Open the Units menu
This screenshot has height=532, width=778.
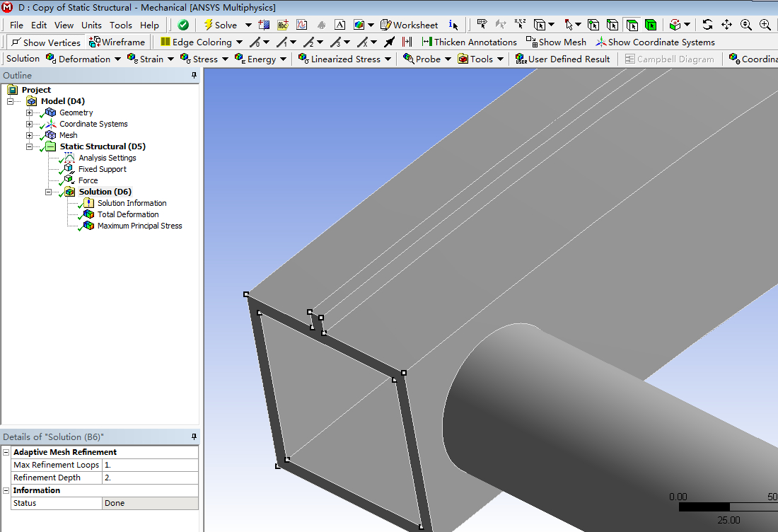(x=91, y=25)
